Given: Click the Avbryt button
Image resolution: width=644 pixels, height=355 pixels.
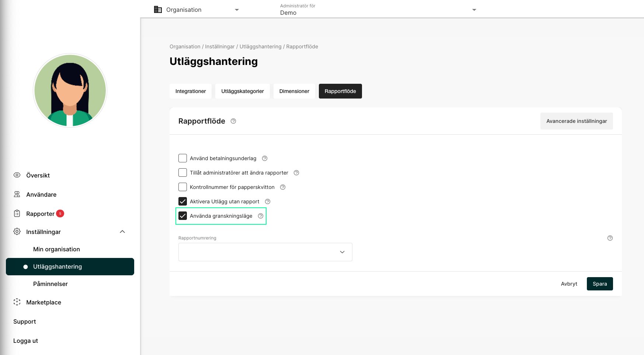Looking at the screenshot, I should (569, 284).
